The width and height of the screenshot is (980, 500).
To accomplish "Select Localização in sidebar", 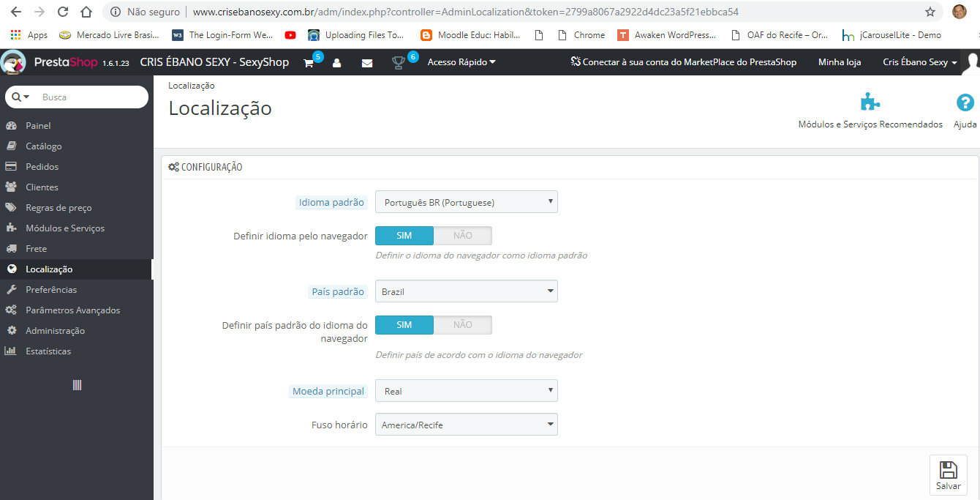I will (x=77, y=269).
